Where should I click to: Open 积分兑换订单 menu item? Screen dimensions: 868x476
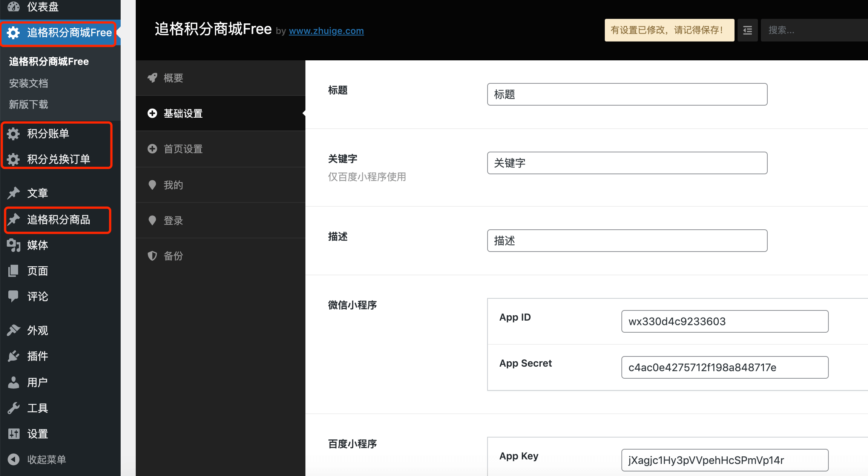(x=58, y=159)
